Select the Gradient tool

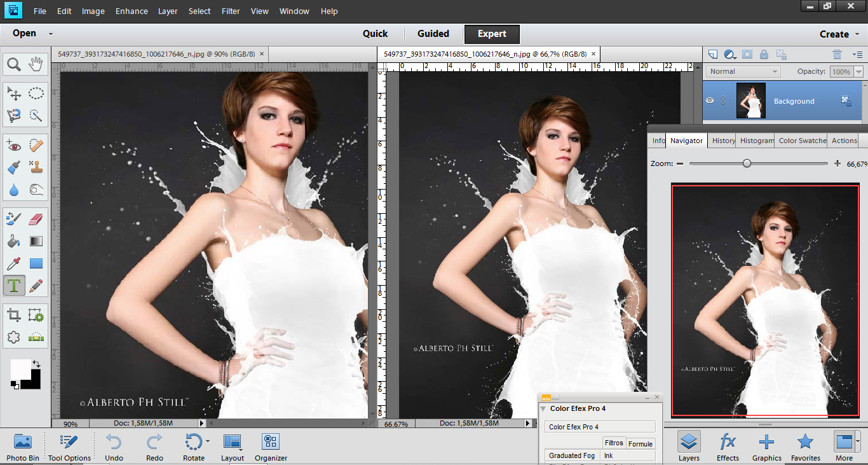[x=36, y=241]
